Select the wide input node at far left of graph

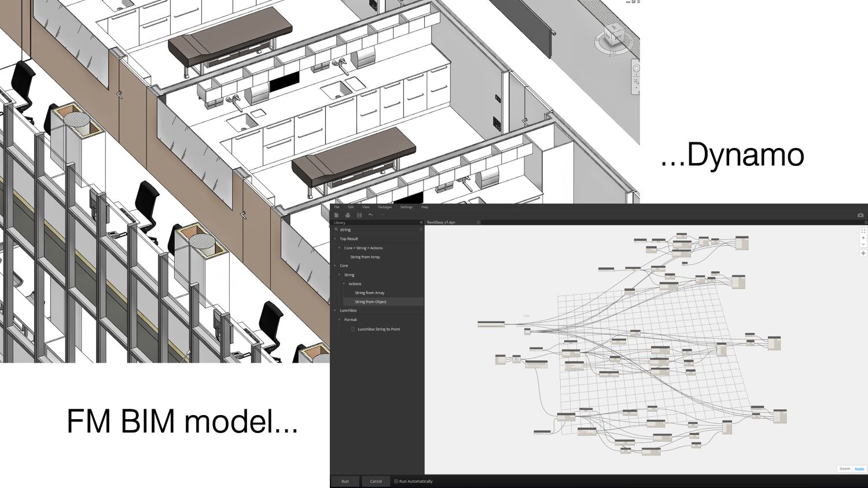[491, 324]
